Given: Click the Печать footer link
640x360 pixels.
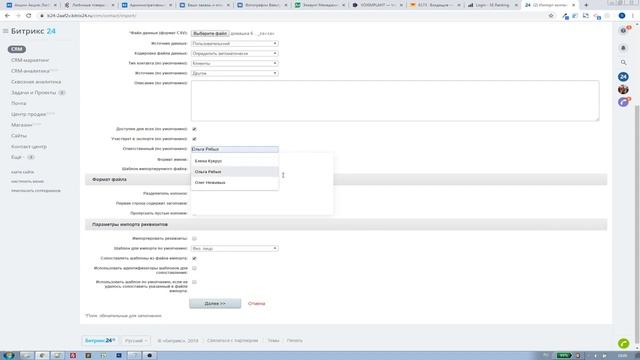Looking at the screenshot, I should pyautogui.click(x=294, y=340).
